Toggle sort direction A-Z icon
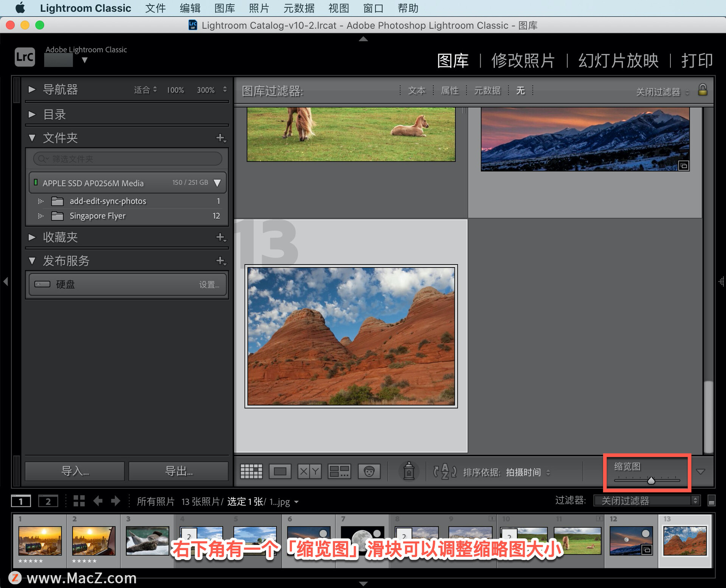Image resolution: width=726 pixels, height=588 pixels. 445,472
